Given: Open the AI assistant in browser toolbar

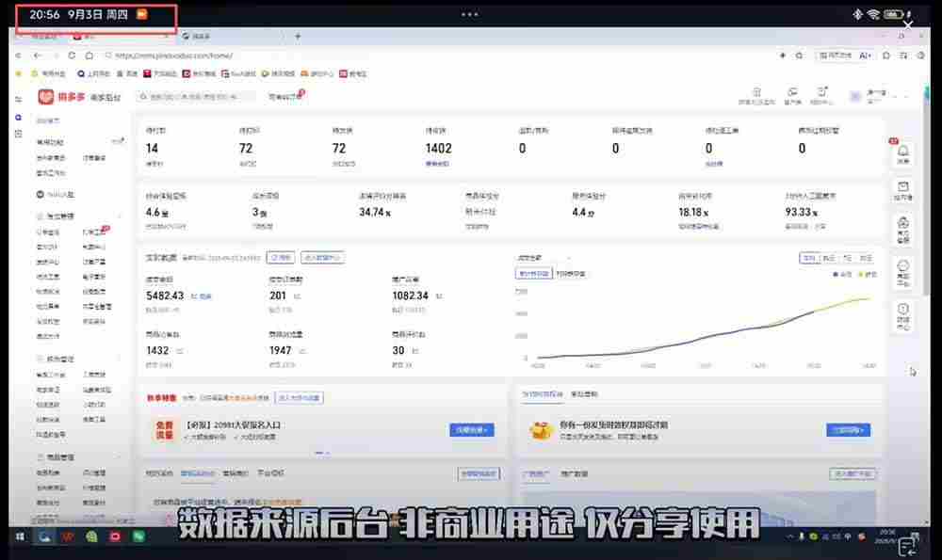Looking at the screenshot, I should click(865, 56).
